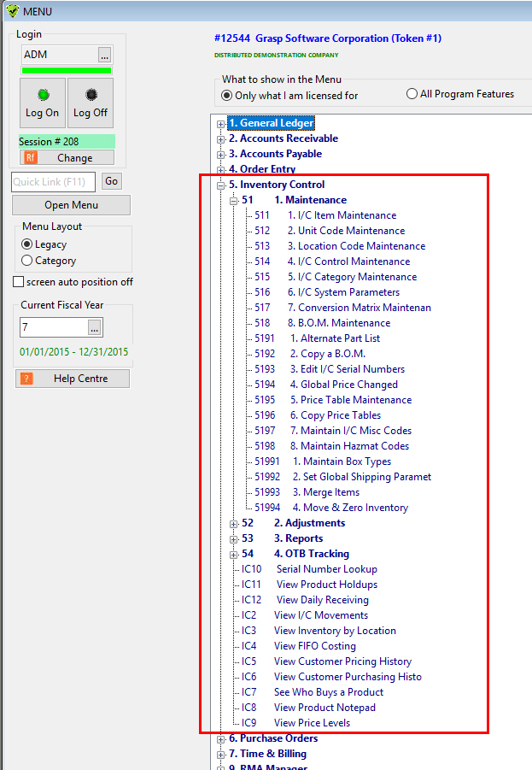This screenshot has height=770, width=532.
Task: Open IC10 Serial Number Lookup
Action: pyautogui.click(x=309, y=569)
